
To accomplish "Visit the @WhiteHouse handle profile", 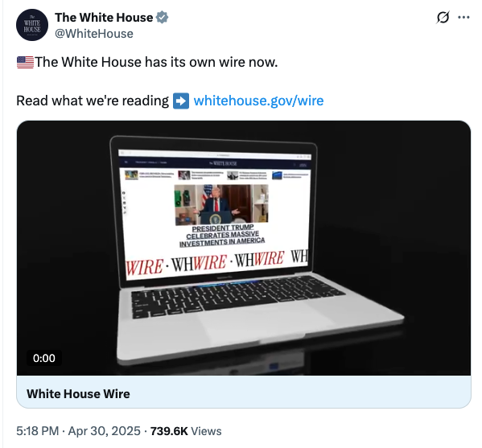I will 94,34.
